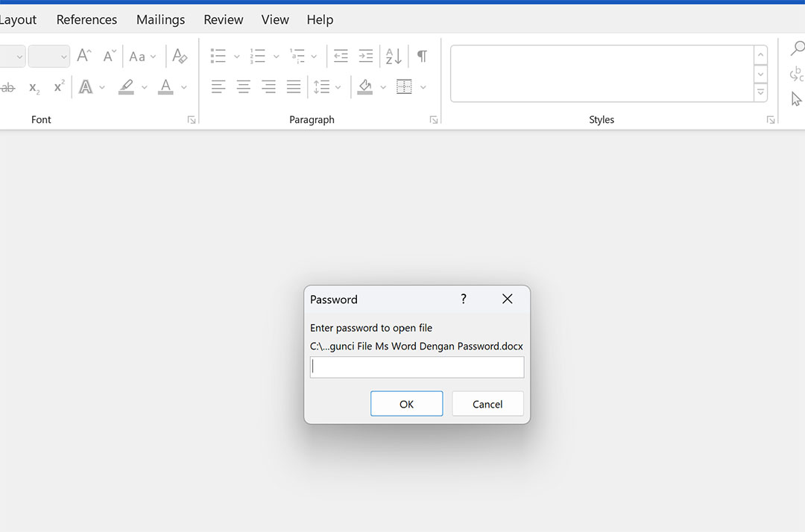Click the Decrease Indent icon
This screenshot has height=532, width=805.
(341, 55)
